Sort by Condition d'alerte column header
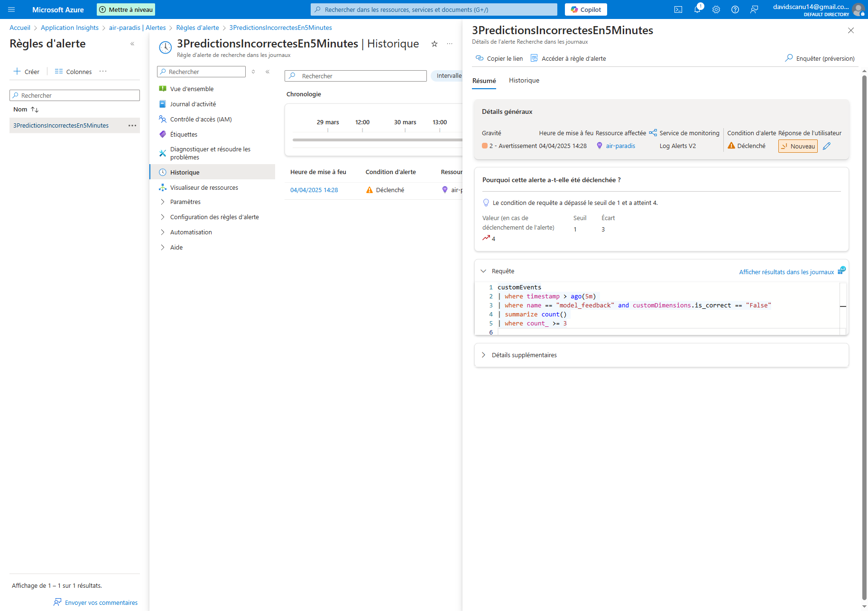The height and width of the screenshot is (611, 868). (391, 172)
